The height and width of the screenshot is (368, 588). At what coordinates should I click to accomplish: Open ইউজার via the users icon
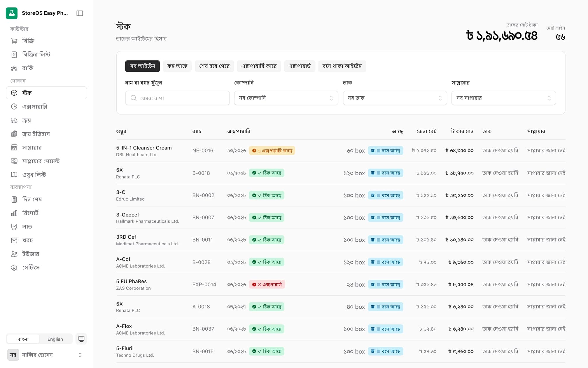14,254
